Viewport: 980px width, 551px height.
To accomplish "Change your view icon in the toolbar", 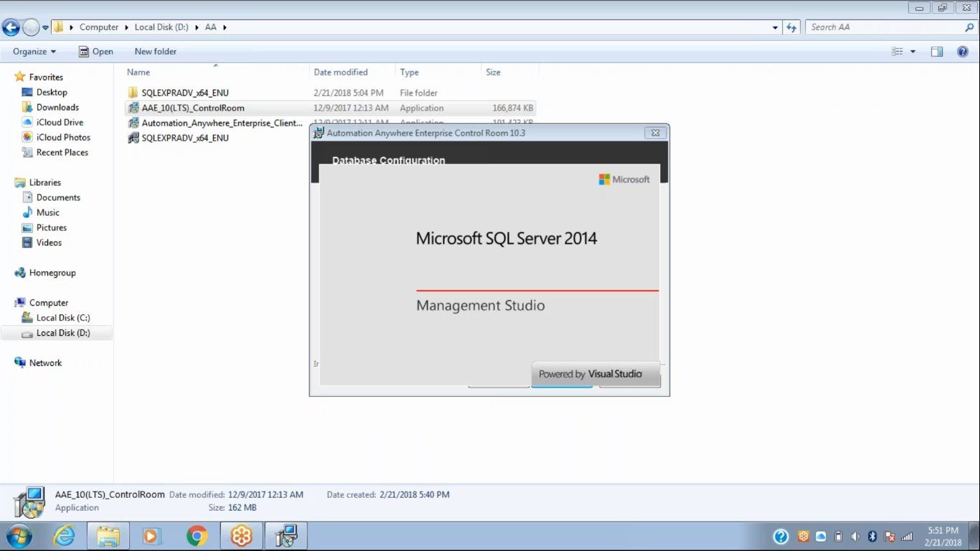I will pos(897,52).
